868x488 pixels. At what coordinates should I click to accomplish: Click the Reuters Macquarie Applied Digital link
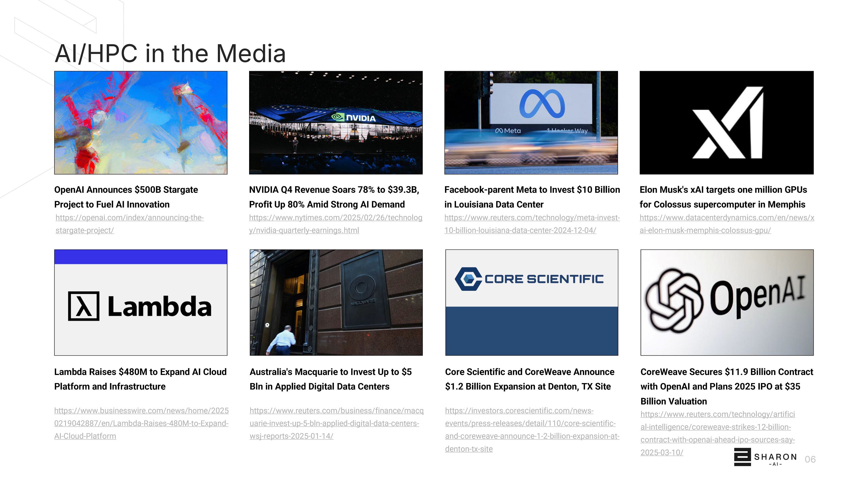336,411
